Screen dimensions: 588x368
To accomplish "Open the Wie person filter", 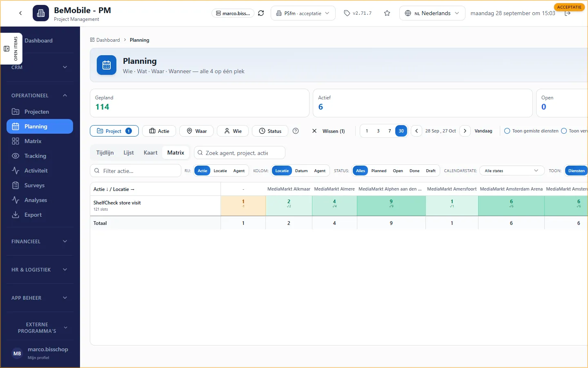I will pos(233,131).
